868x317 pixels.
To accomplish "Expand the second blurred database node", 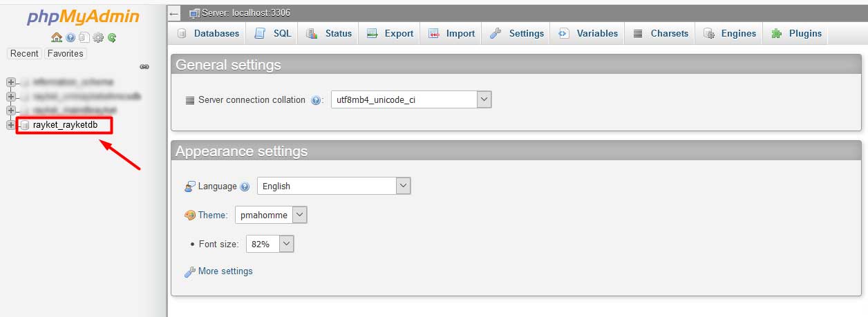I will [10, 96].
